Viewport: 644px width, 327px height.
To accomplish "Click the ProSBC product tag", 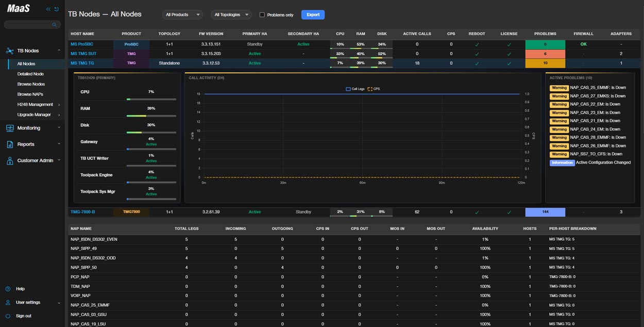I will coord(131,44).
